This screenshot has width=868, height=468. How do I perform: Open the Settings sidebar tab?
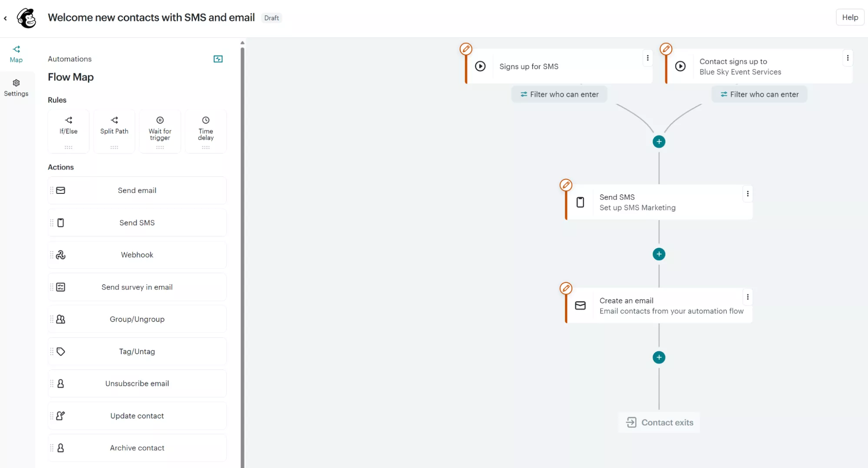16,88
